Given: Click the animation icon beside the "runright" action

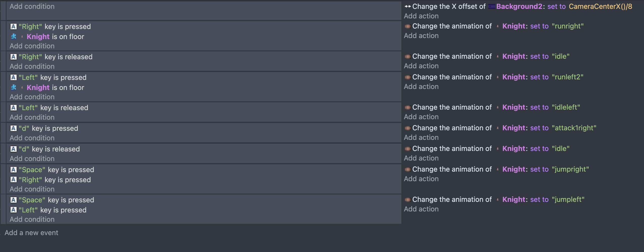Looking at the screenshot, I should coord(408,26).
